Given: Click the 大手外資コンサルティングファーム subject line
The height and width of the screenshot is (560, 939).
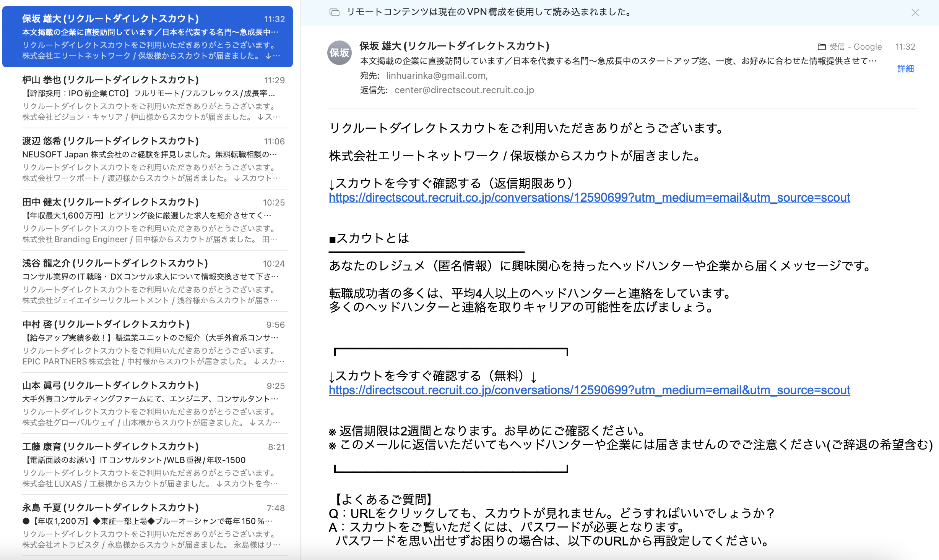Looking at the screenshot, I should point(150,399).
